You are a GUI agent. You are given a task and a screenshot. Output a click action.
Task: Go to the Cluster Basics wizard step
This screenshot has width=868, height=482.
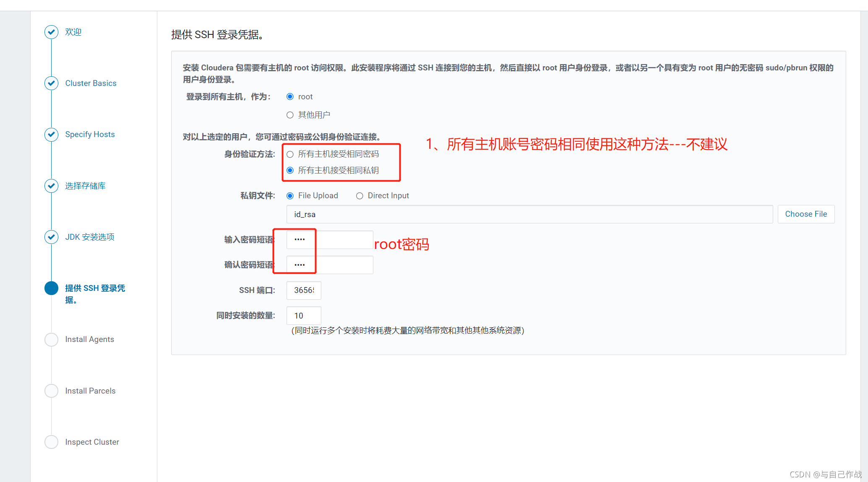click(x=91, y=83)
